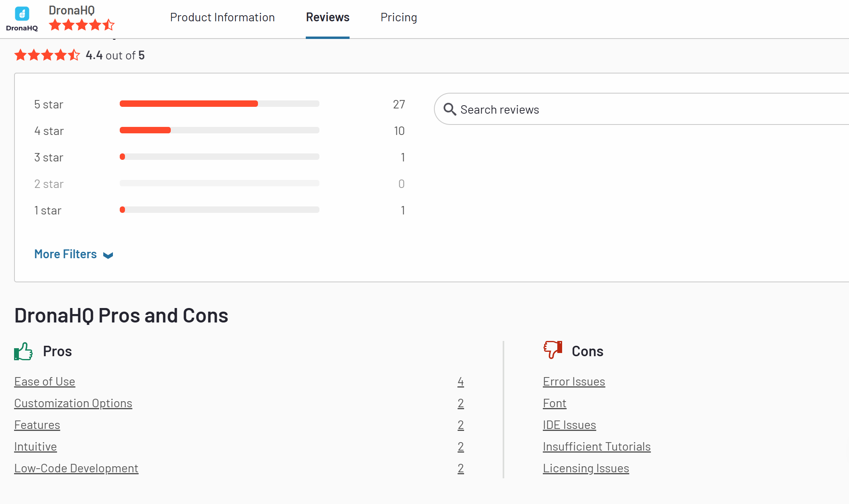Filter reviews by 1 star bar

(x=219, y=210)
